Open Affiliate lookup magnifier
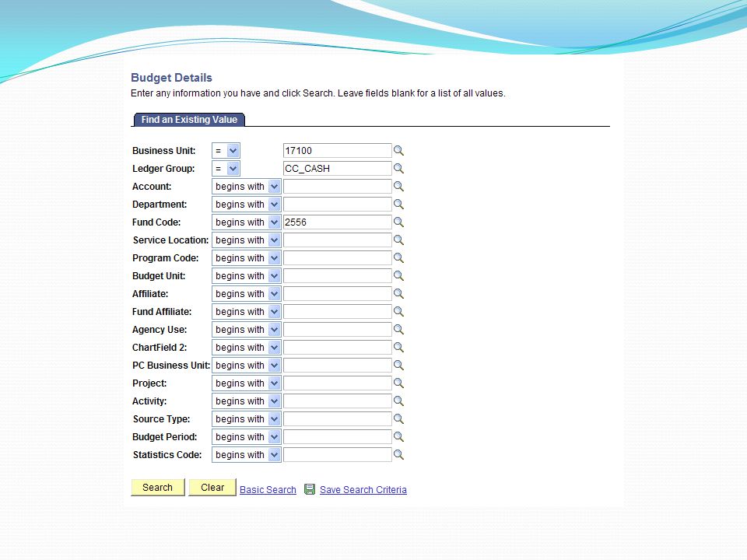 398,294
